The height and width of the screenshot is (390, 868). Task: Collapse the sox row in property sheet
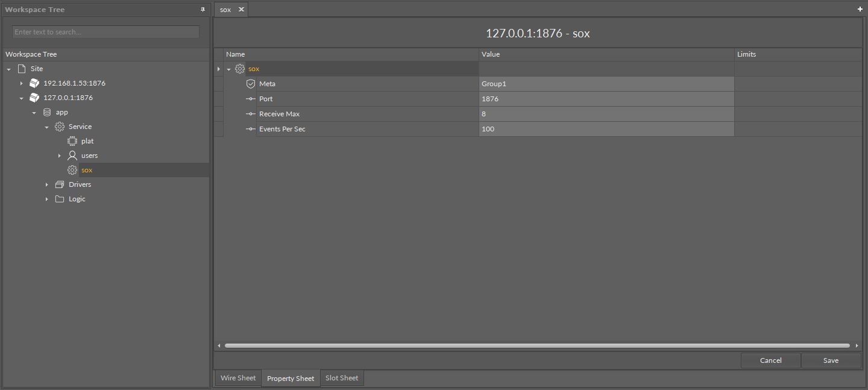pos(229,69)
